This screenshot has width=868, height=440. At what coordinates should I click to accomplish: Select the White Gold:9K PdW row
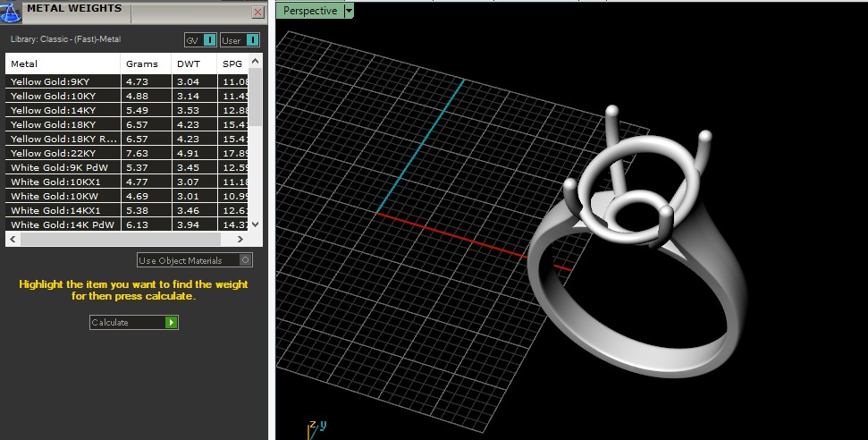[x=127, y=167]
